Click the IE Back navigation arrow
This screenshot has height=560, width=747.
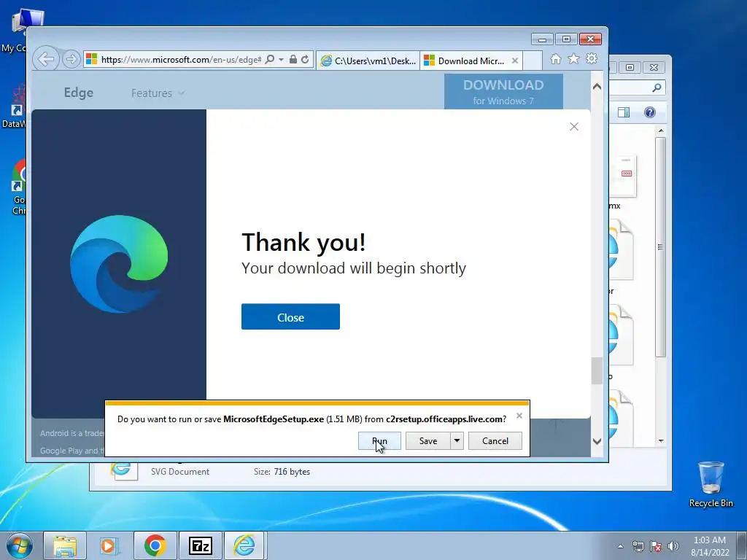pyautogui.click(x=46, y=59)
